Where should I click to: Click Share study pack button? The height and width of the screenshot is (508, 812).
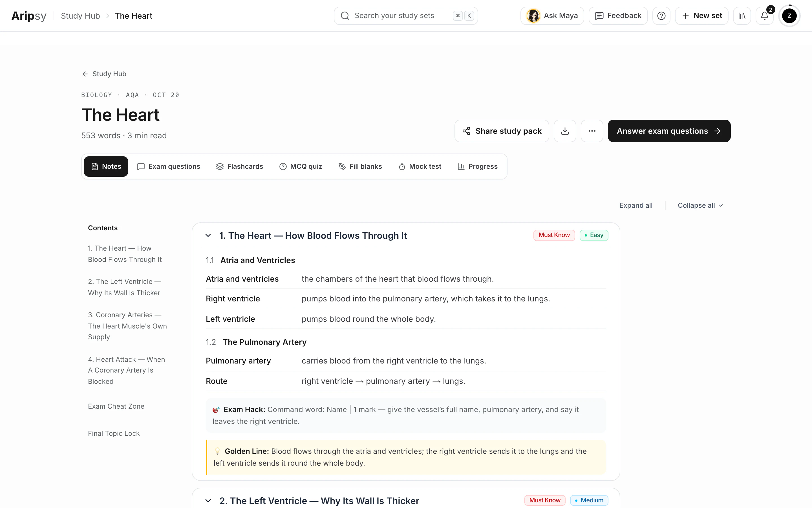click(x=502, y=131)
